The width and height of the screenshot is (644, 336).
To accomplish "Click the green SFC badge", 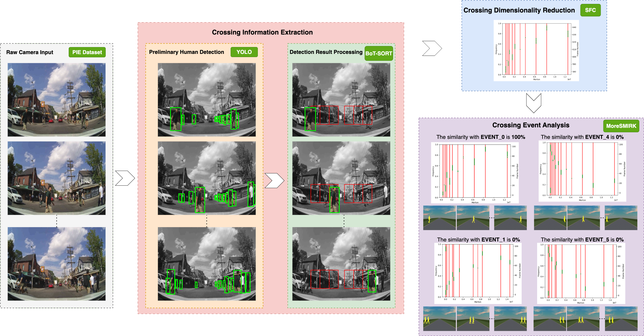I will (590, 10).
